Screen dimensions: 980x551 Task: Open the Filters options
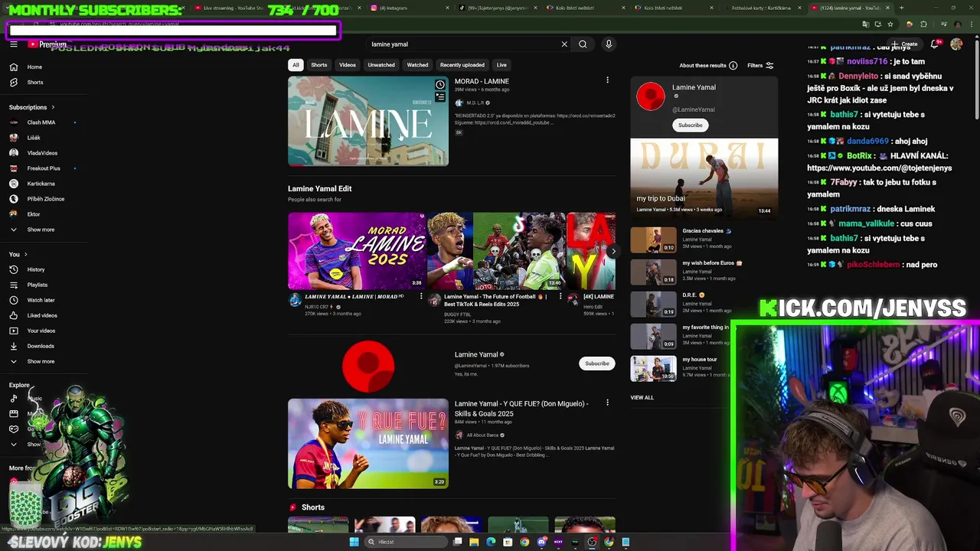(760, 66)
